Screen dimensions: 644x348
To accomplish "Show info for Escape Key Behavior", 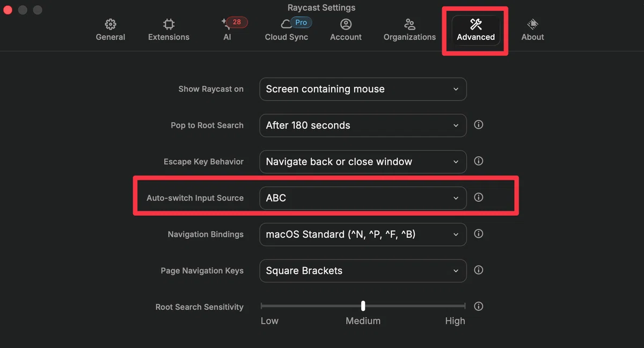I will coord(479,161).
